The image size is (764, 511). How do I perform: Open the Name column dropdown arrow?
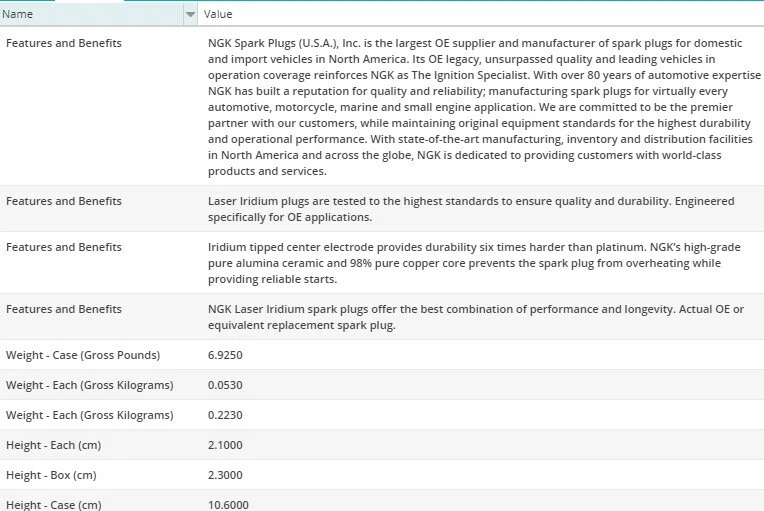pos(190,15)
